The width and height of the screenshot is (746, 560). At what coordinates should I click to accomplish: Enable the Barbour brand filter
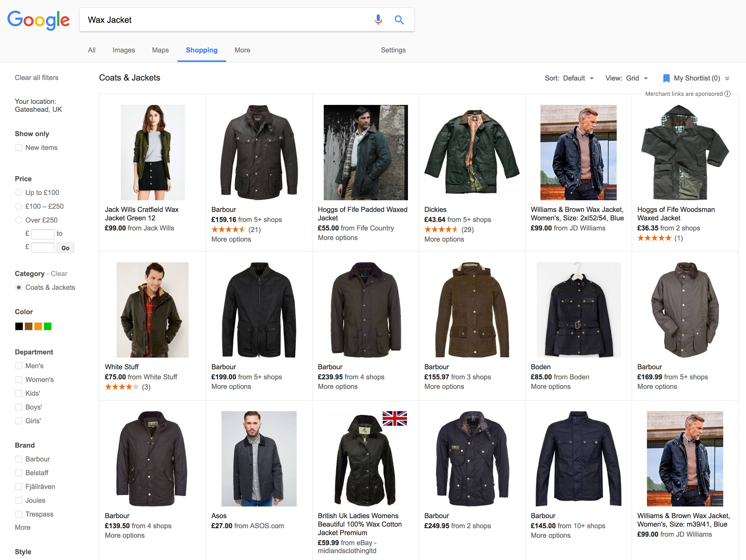tap(19, 459)
